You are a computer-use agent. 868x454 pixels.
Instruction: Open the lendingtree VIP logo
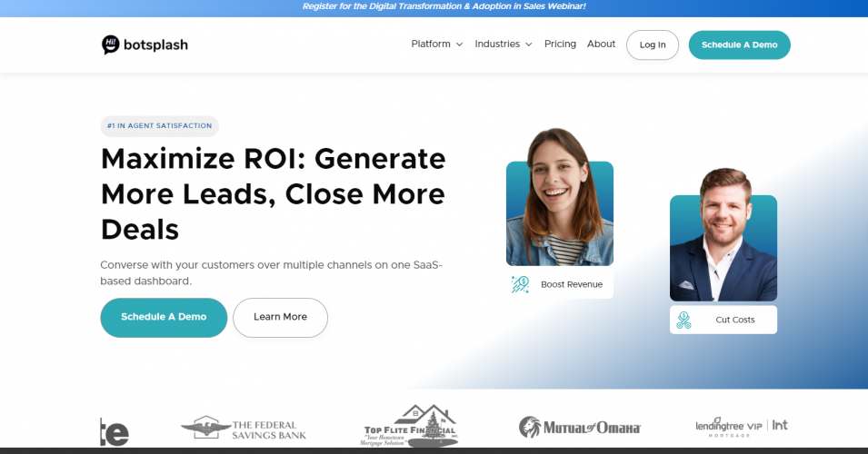click(x=729, y=427)
